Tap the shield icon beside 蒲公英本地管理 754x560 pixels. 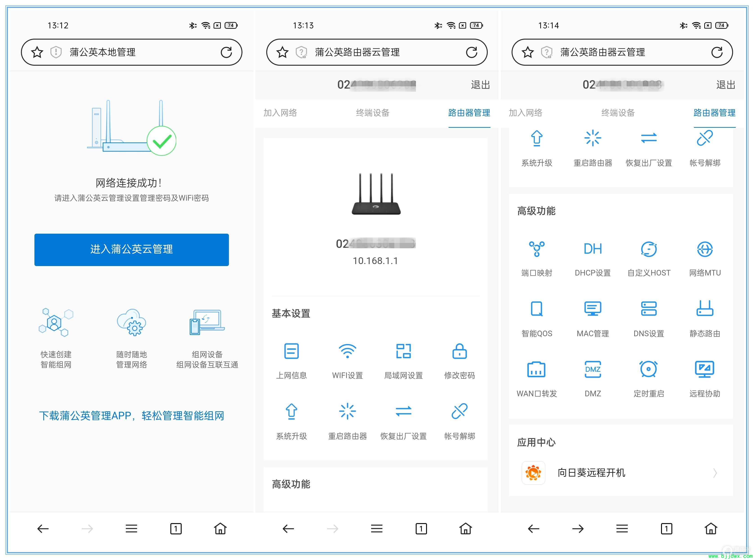(x=56, y=52)
